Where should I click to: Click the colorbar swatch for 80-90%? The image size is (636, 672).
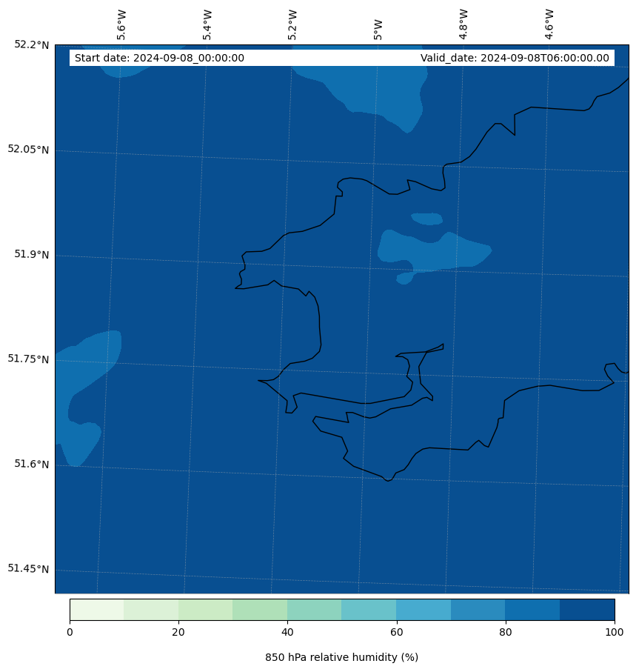(x=532, y=610)
